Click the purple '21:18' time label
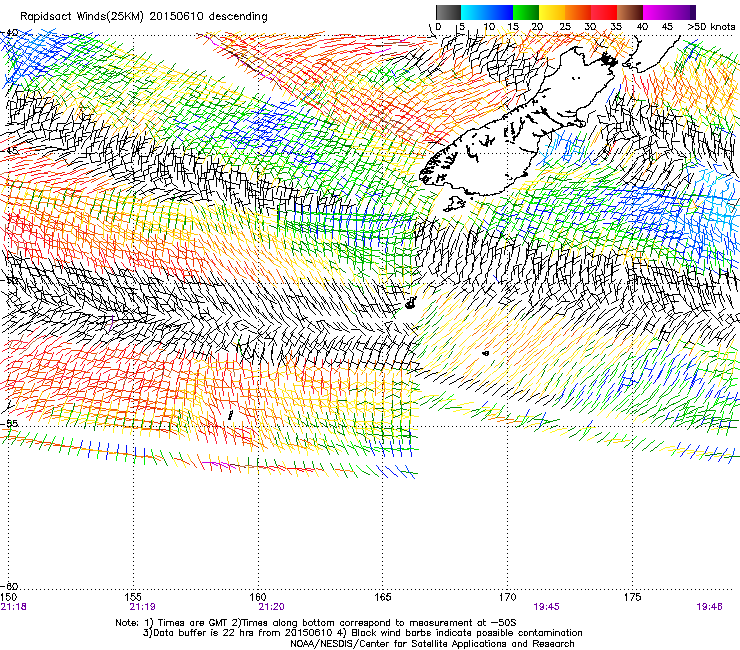Viewport: 740px width, 650px height. [x=14, y=607]
